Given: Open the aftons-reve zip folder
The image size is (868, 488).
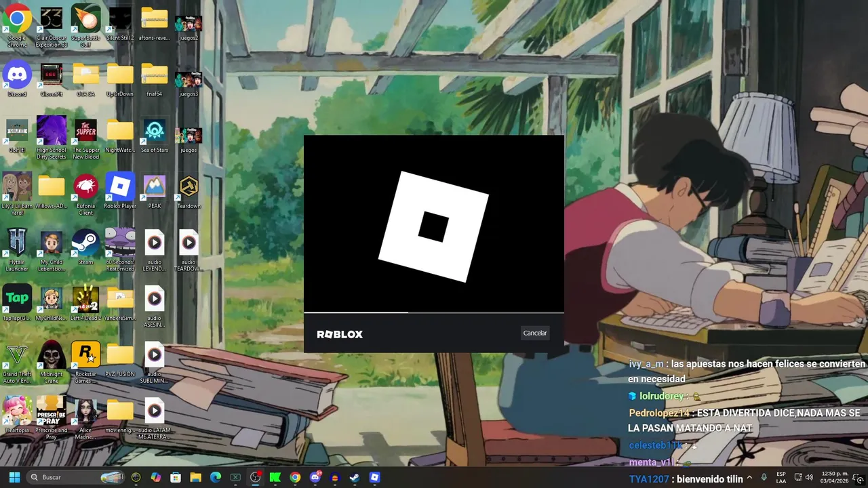Looking at the screenshot, I should [x=154, y=24].
